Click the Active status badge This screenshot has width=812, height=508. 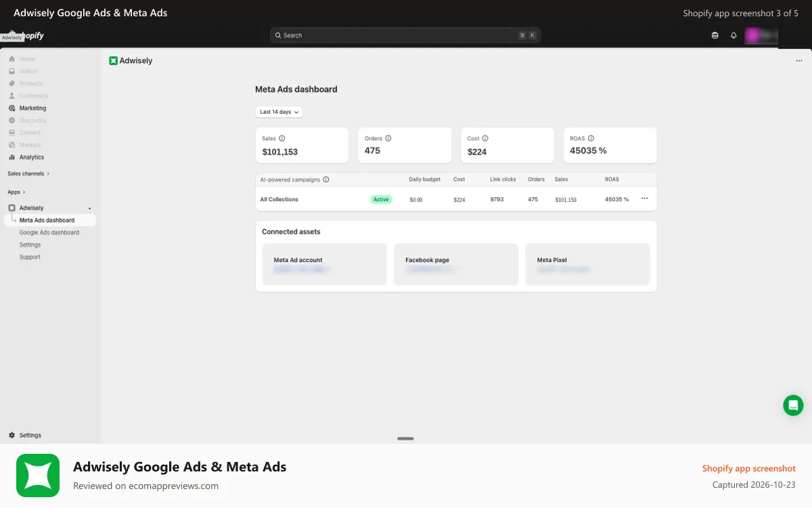pos(381,199)
